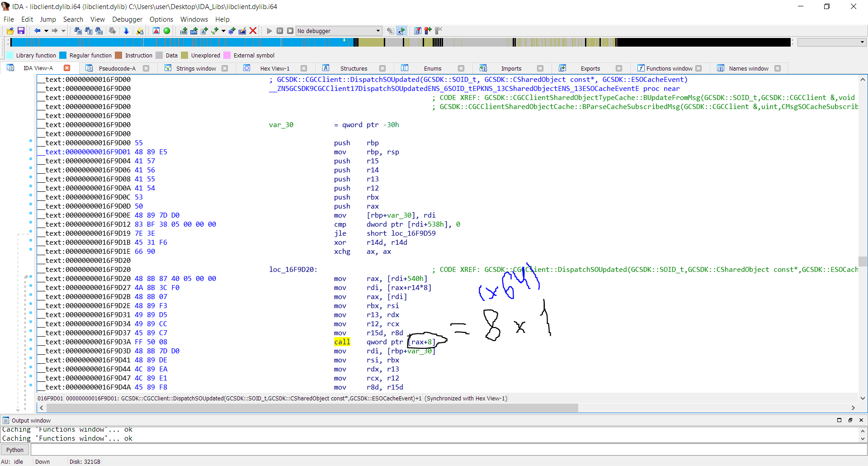Close the Output window
The width and height of the screenshot is (868, 466).
pyautogui.click(x=861, y=420)
